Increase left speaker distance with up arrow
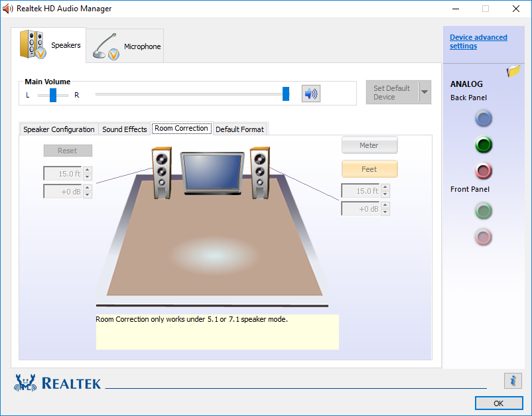532x416 pixels. [88, 170]
